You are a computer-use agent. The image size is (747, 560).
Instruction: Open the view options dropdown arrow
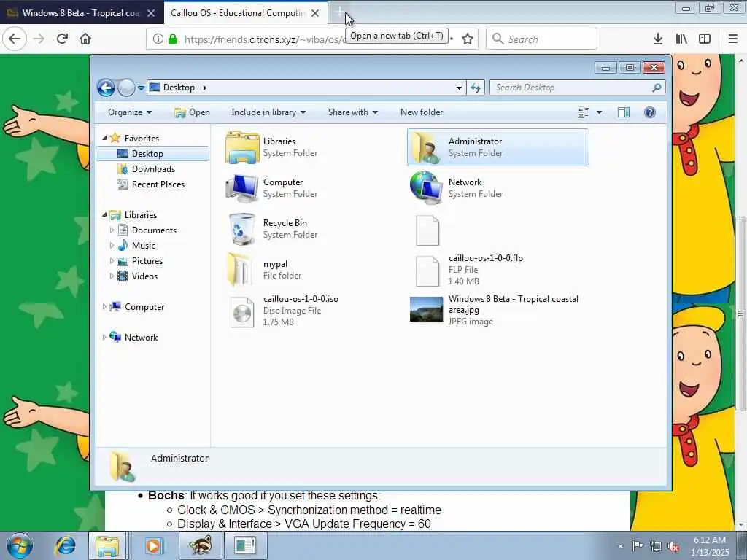(600, 112)
